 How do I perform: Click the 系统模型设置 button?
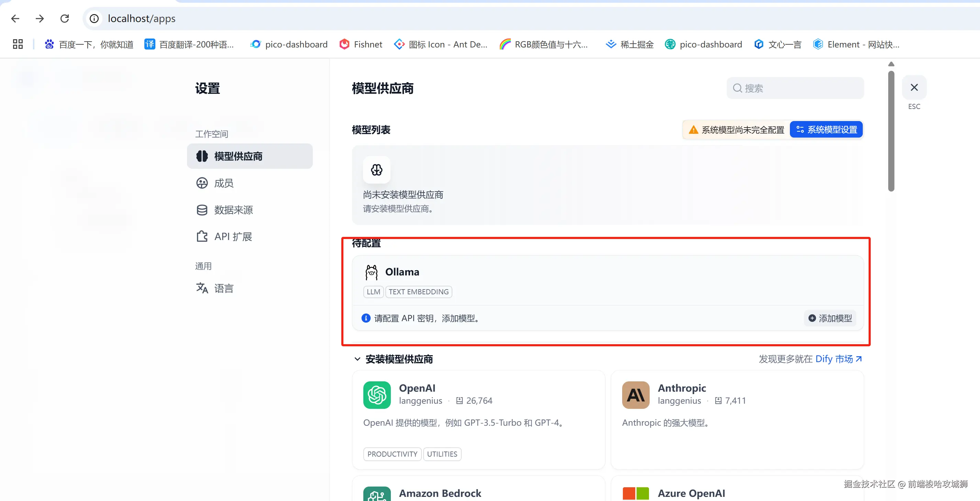(x=826, y=129)
